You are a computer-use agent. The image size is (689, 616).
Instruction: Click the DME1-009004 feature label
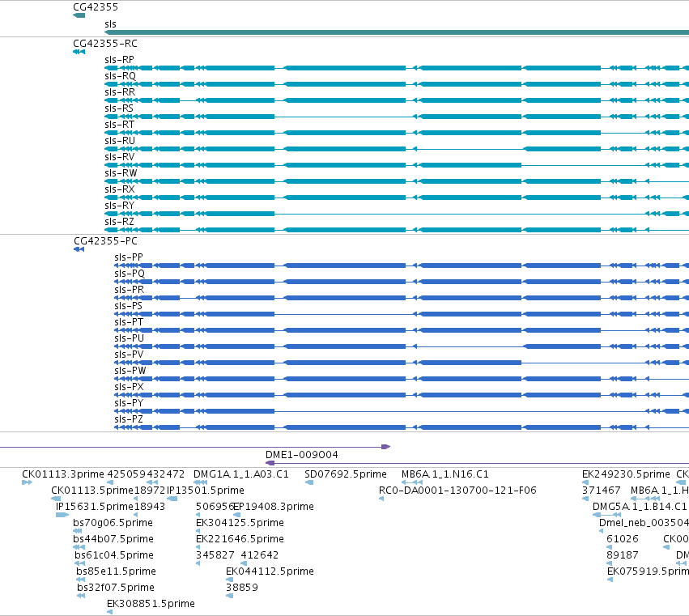tap(302, 455)
